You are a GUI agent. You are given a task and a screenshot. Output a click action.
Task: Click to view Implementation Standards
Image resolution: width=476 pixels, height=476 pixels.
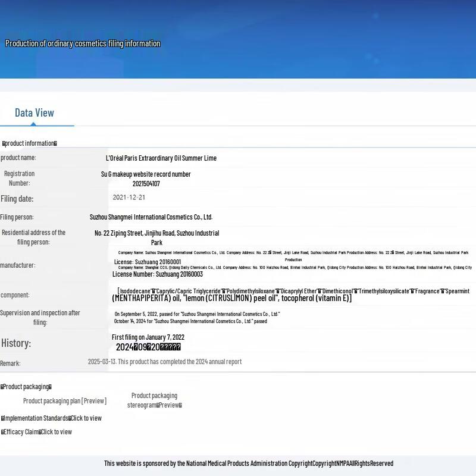pos(86,418)
